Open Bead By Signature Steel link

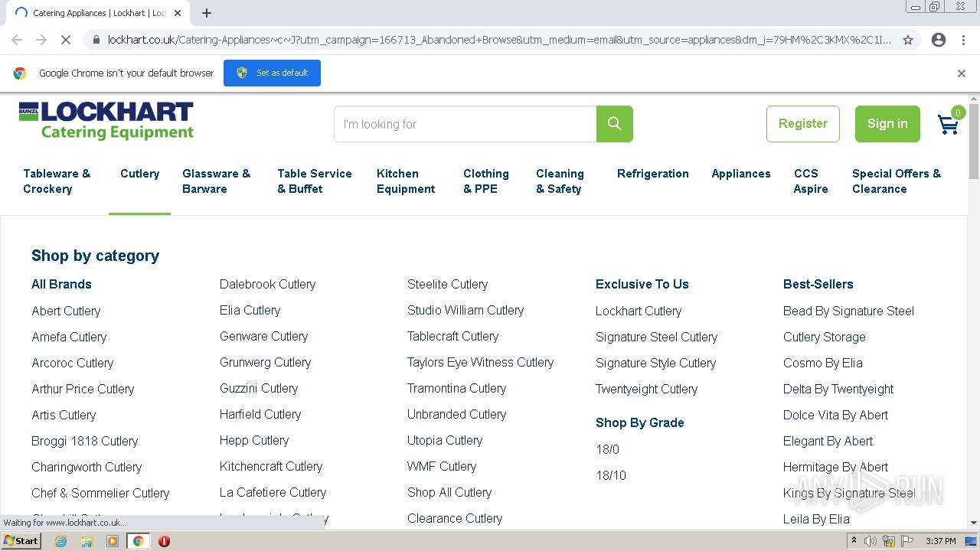coord(848,311)
